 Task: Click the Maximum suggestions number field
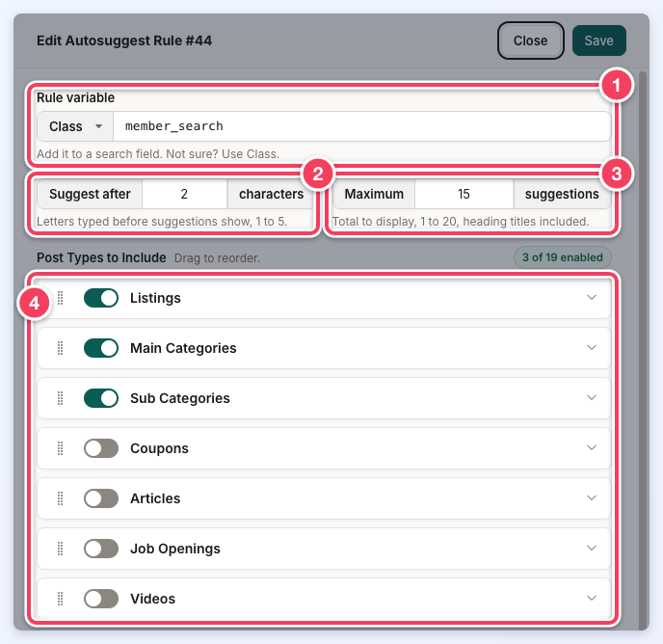click(464, 194)
